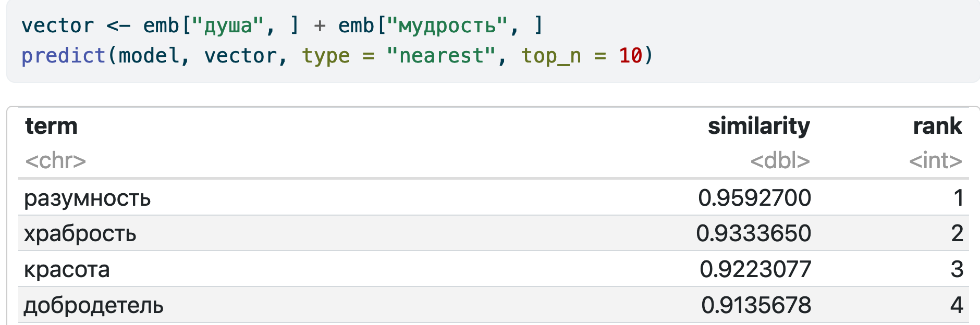Select the cell containing "разумность"
This screenshot has height=325, width=980.
87,198
